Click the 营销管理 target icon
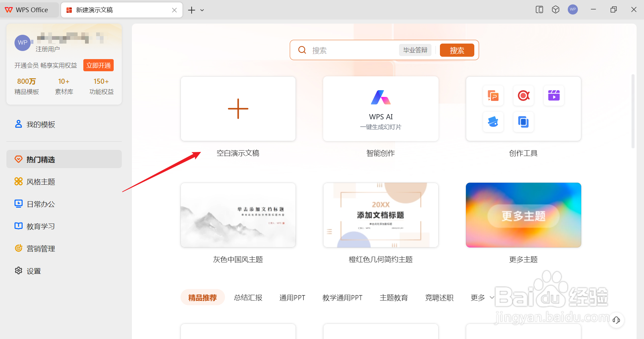Viewport: 644px width, 339px height. coord(19,248)
